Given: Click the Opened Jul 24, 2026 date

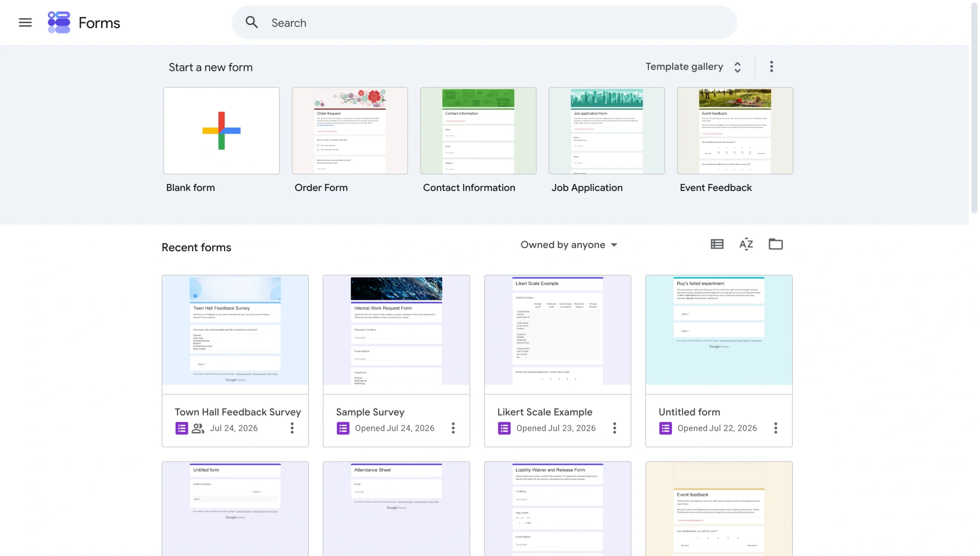Looking at the screenshot, I should tap(394, 428).
